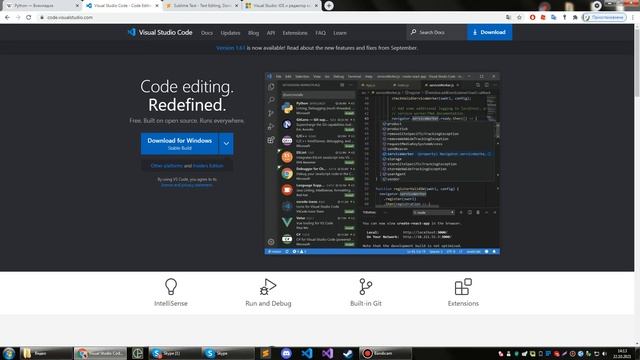The height and width of the screenshot is (360, 640).
Task: Open the Chrome extensions puzzle icon
Action: [x=575, y=18]
